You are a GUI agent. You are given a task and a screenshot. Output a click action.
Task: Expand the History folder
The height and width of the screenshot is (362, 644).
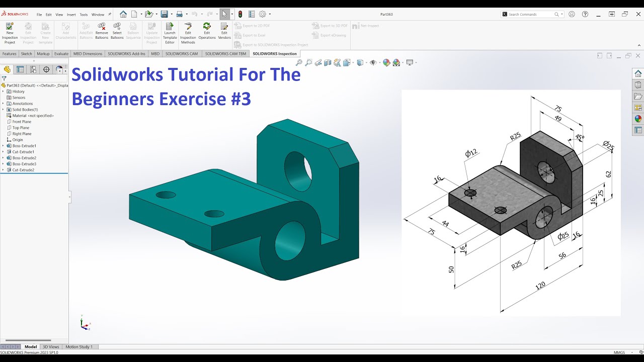tap(3, 92)
